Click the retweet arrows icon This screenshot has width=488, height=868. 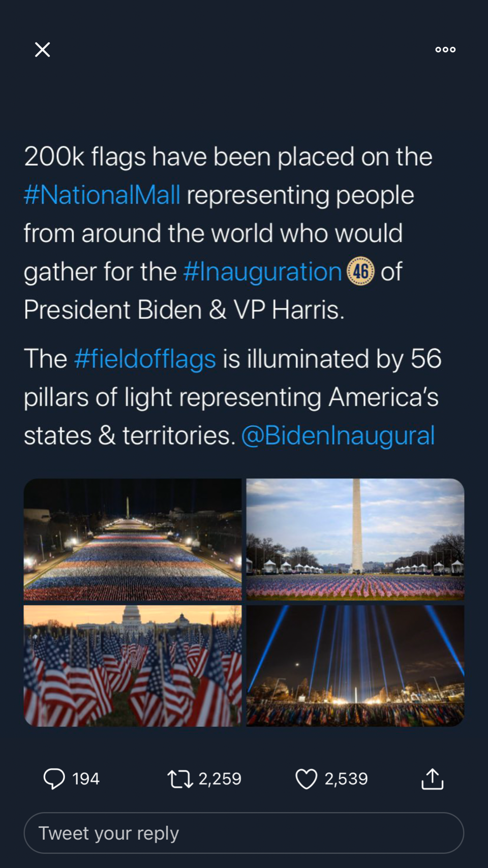coord(180,779)
